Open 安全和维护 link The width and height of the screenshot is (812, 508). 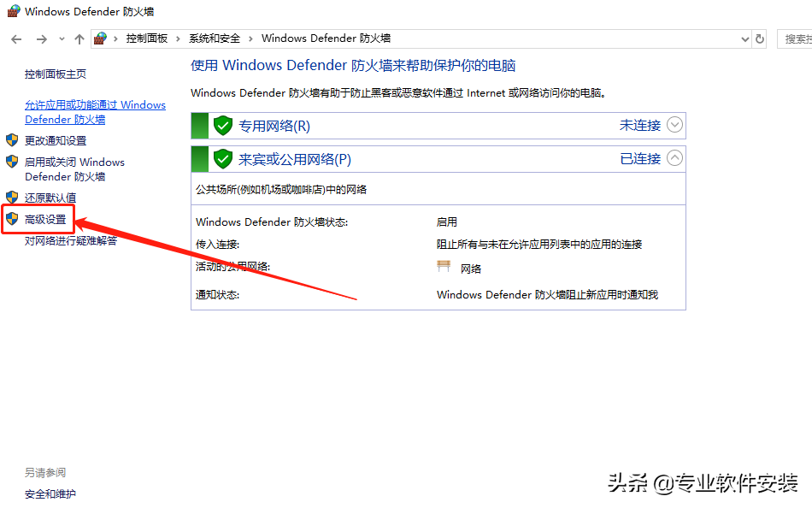click(50, 494)
